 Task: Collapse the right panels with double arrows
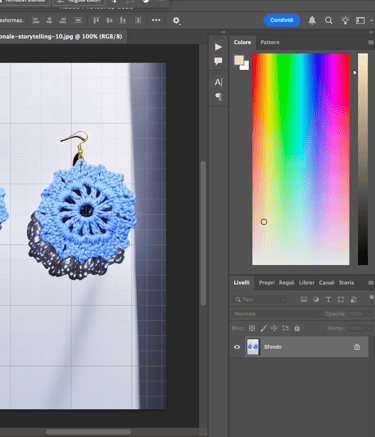tap(371, 32)
